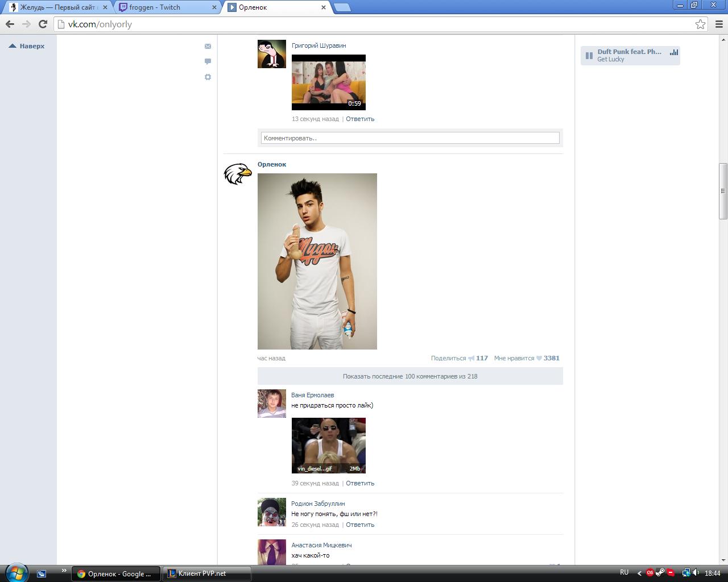Open the gear settings icon
This screenshot has width=728, height=582.
pos(208,77)
